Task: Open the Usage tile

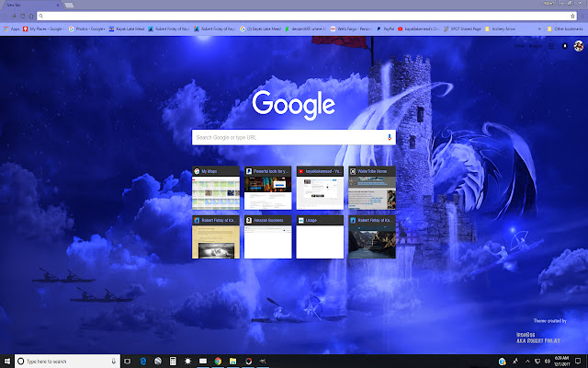Action: (x=320, y=237)
